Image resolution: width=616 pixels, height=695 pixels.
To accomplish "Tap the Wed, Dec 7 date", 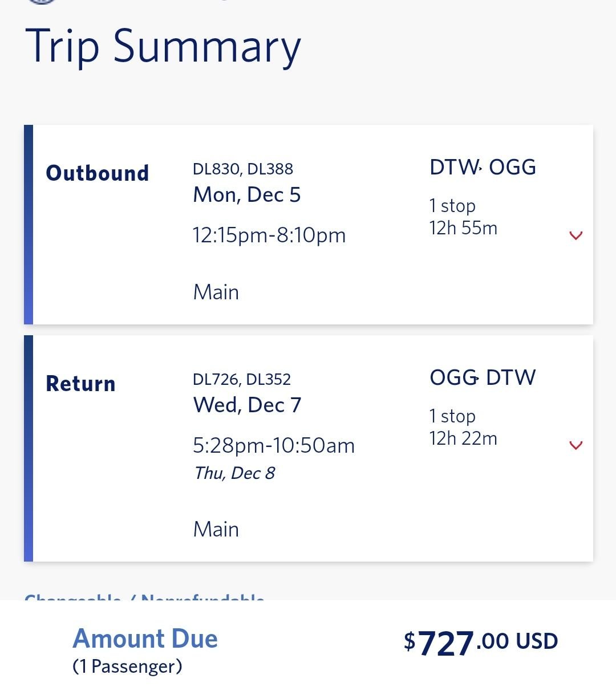I will pos(247,405).
